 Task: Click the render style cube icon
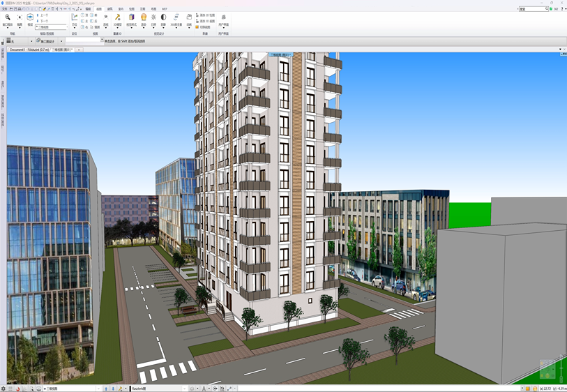coord(130,17)
